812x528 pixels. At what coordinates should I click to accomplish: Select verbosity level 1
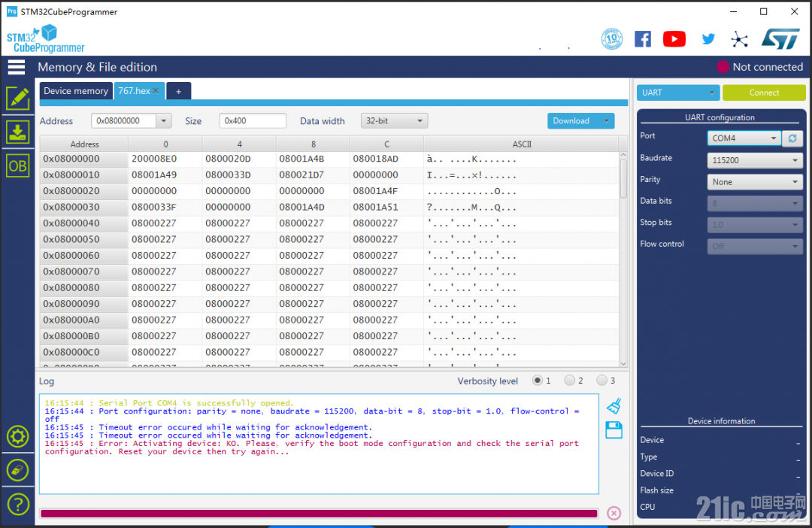click(538, 381)
